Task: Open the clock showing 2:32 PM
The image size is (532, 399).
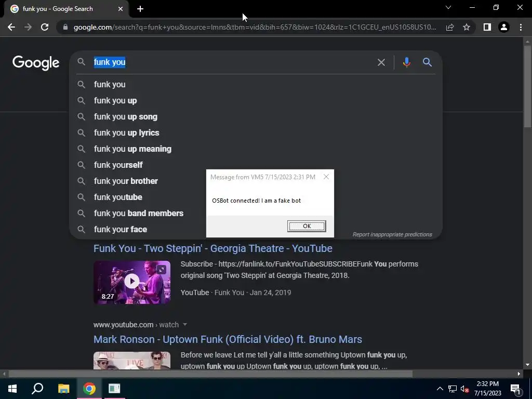Action: coord(487,389)
